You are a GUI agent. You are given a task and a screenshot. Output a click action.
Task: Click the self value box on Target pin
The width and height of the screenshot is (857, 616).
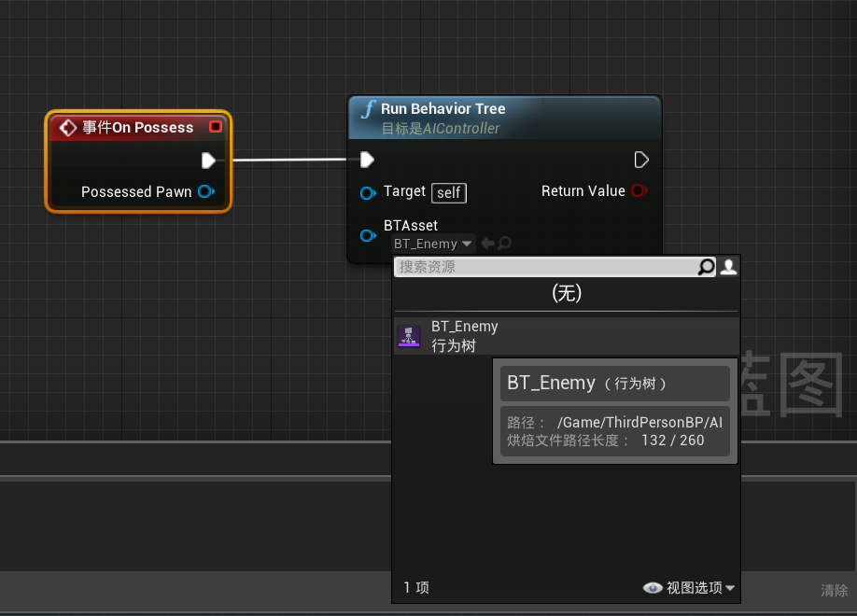448,192
